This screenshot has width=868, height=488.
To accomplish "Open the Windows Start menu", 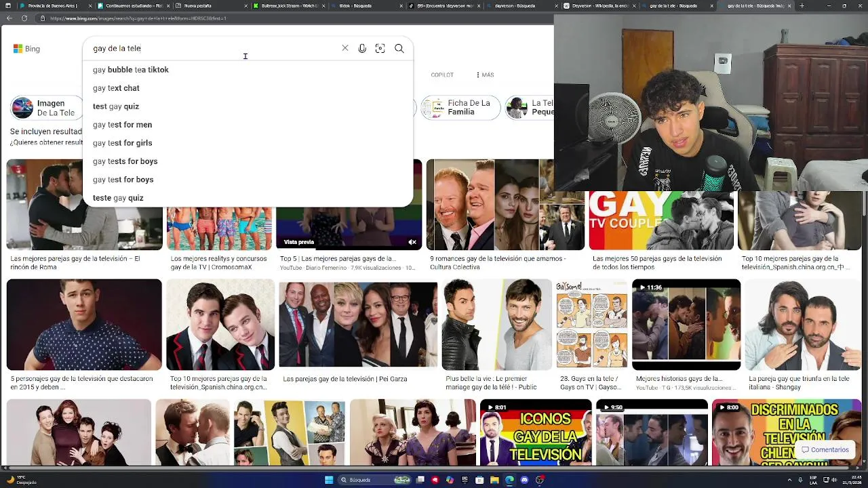I will pyautogui.click(x=329, y=480).
